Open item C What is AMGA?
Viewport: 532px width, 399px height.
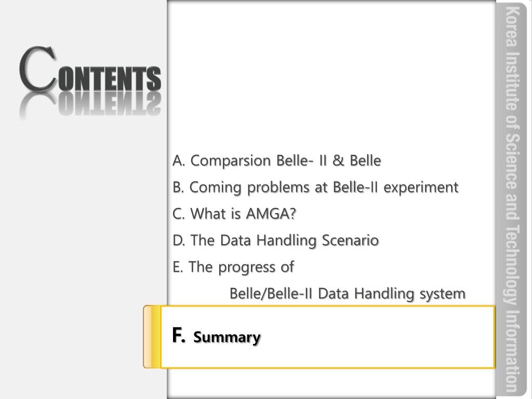click(x=234, y=214)
